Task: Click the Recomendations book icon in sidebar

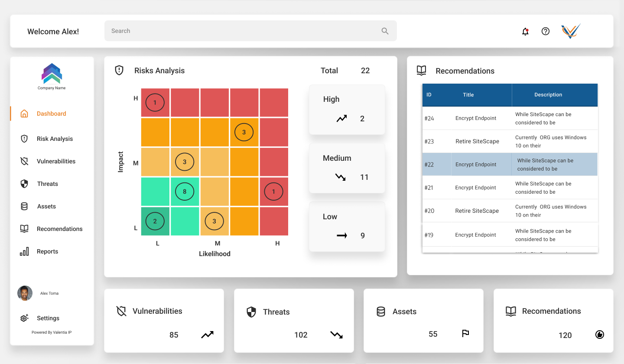Action: pos(24,229)
